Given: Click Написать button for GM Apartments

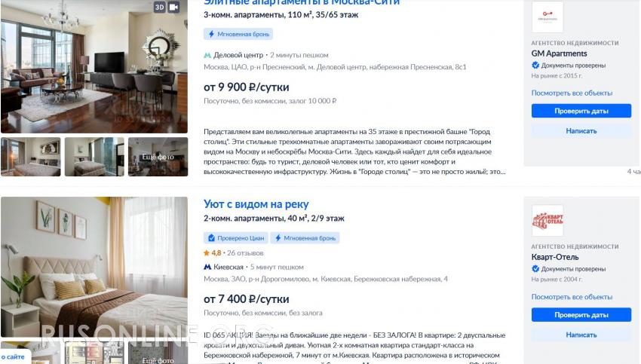Looking at the screenshot, I should click(581, 130).
